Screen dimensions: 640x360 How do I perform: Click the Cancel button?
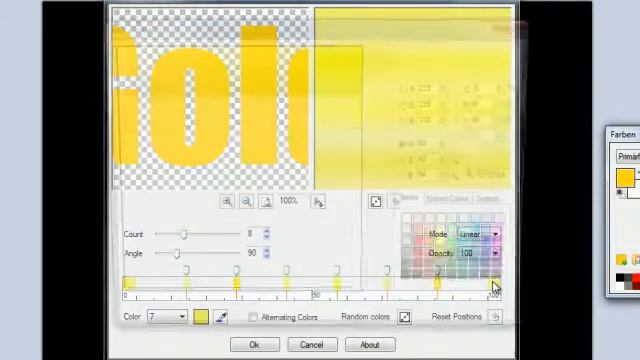pos(312,345)
